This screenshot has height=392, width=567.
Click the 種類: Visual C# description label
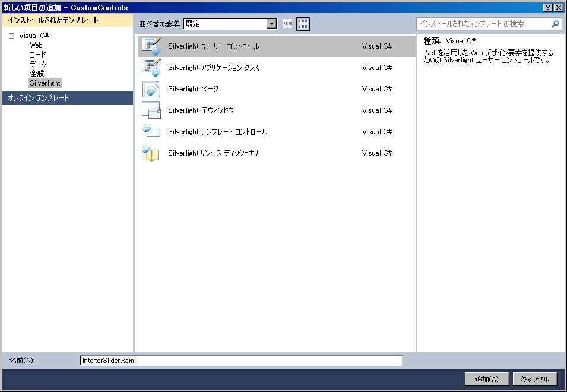click(449, 41)
